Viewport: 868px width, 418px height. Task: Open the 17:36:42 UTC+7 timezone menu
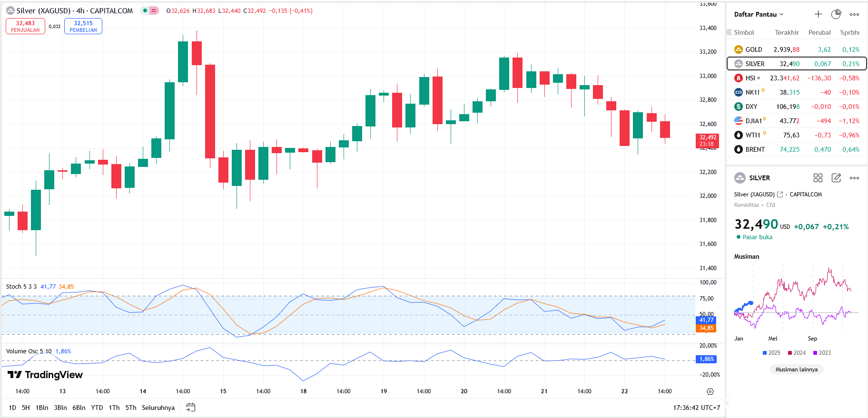(696, 408)
